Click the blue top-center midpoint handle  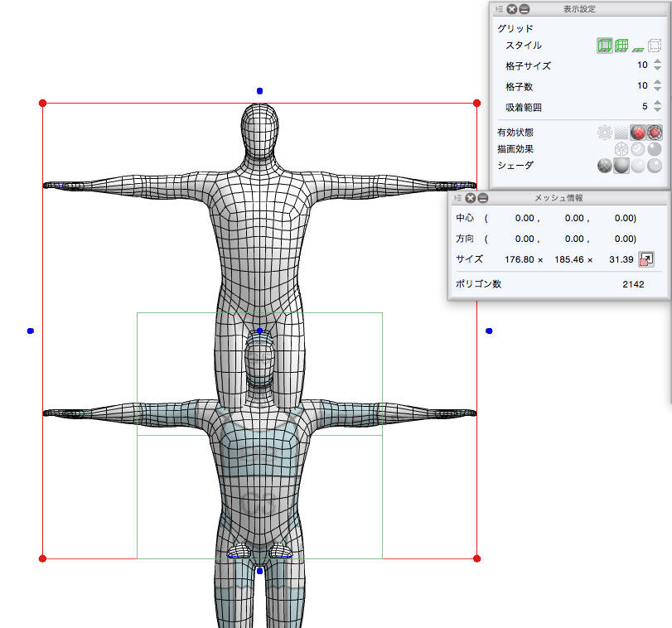pyautogui.click(x=259, y=90)
